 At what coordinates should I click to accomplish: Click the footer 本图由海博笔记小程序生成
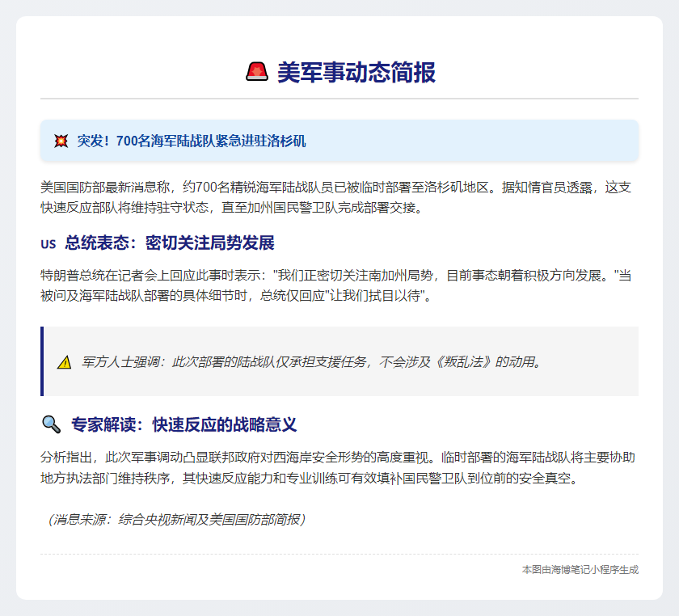click(580, 570)
